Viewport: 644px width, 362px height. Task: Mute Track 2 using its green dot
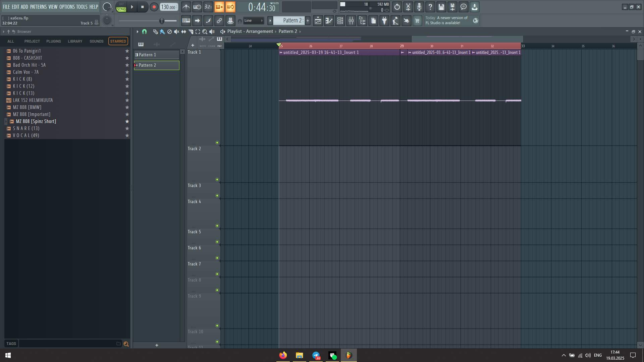(217, 180)
